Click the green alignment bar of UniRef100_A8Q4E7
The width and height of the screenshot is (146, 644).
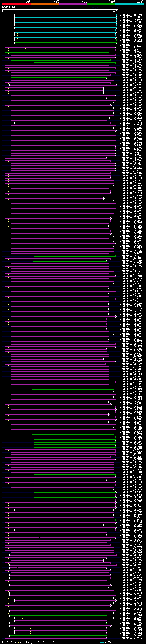61,60
